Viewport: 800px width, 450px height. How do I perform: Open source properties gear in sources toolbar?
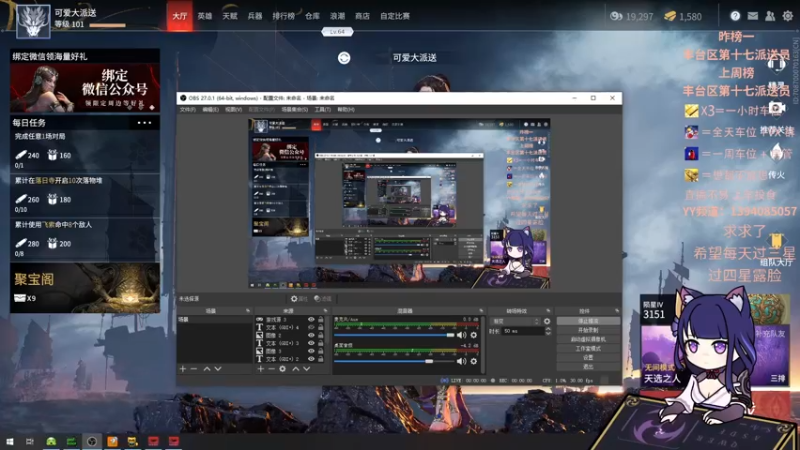point(283,368)
